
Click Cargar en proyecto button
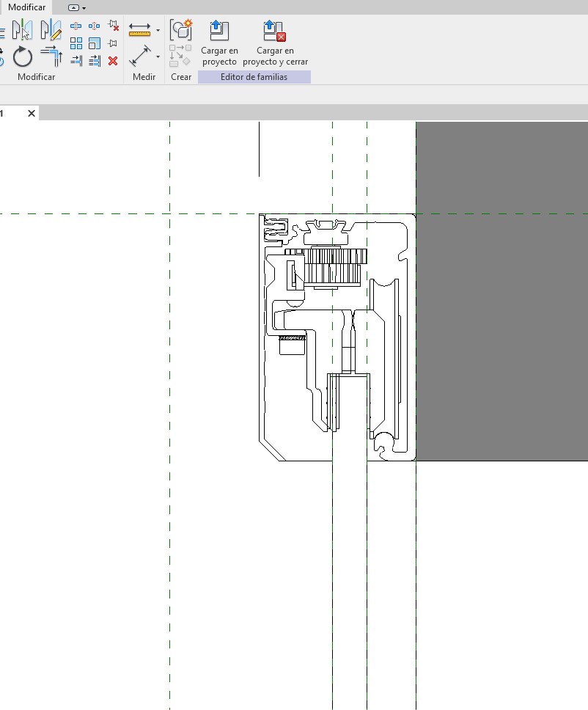point(219,43)
